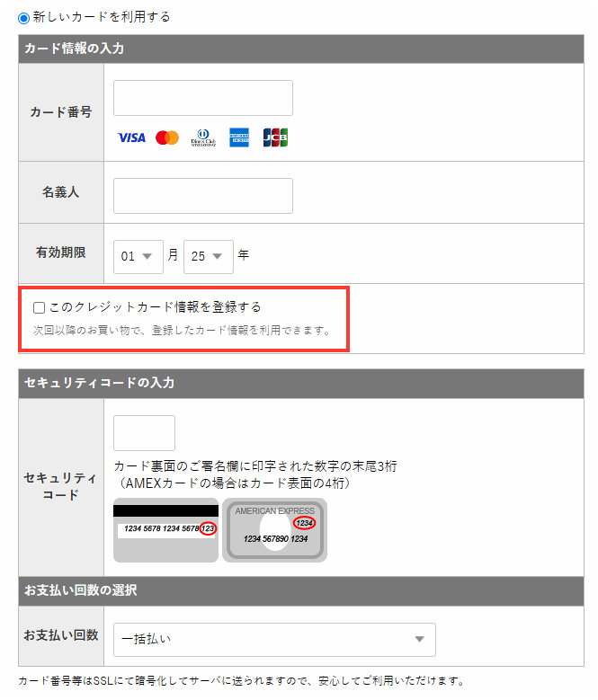Viewport: 598px width, 700px height.
Task: Click the Diners Club logo
Action: click(x=203, y=137)
